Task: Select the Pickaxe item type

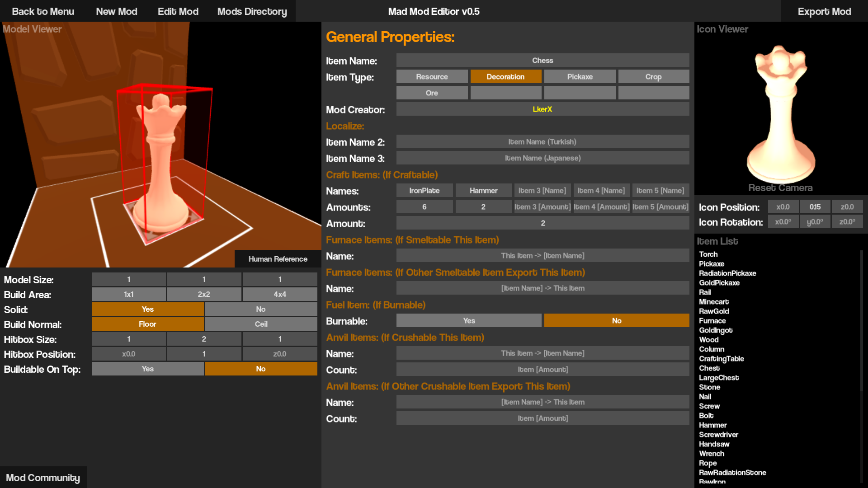Action: 580,77
